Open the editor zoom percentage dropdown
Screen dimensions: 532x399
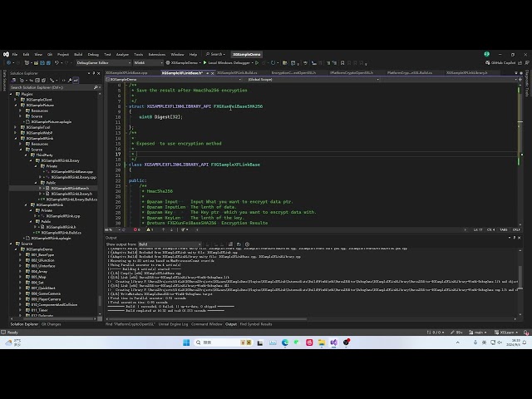coord(113,229)
